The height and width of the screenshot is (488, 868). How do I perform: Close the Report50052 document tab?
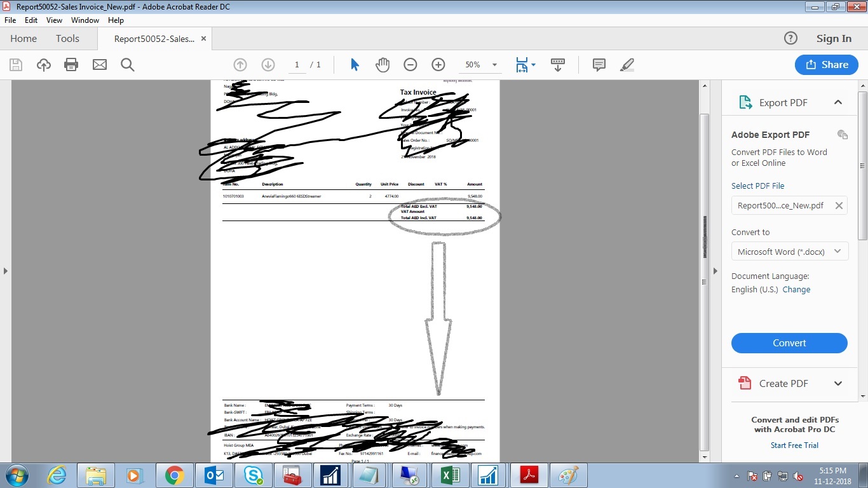(203, 39)
